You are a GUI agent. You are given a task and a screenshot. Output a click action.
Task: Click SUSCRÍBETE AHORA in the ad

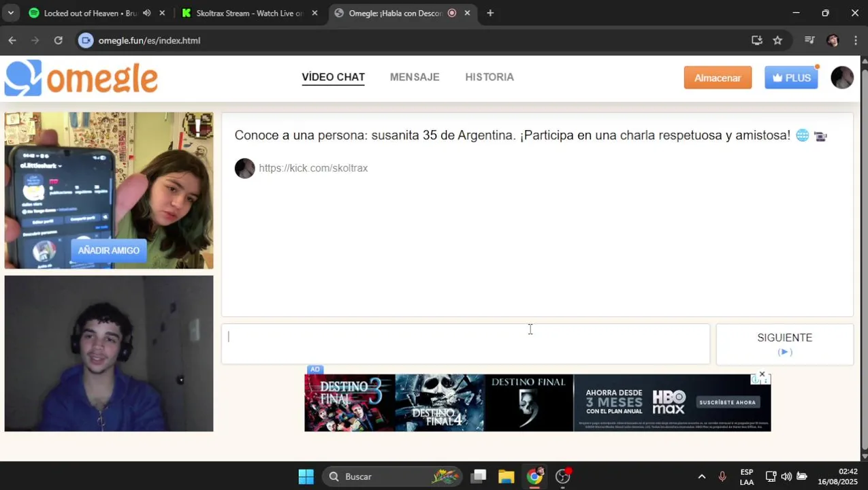point(727,402)
